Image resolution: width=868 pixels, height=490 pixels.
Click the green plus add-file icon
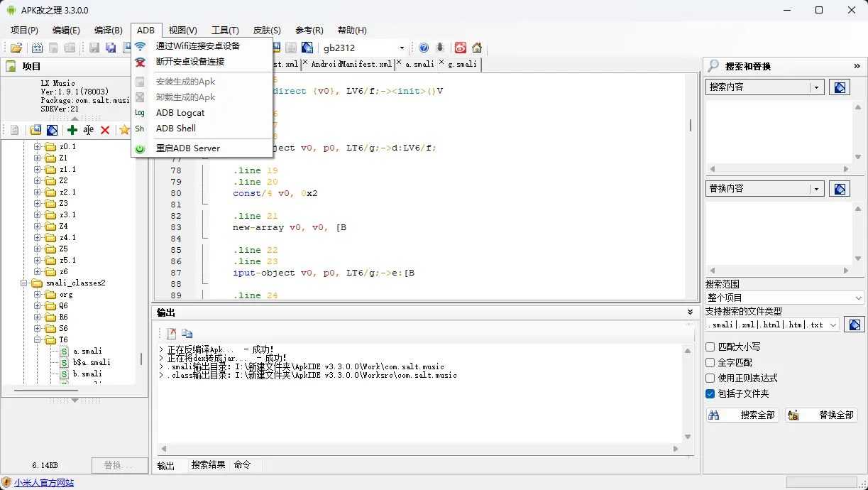pos(72,130)
